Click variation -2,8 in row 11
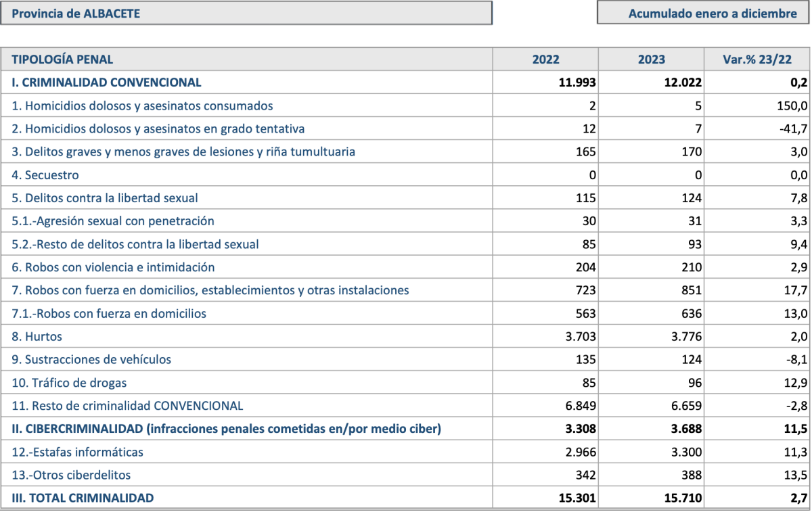The image size is (812, 512). [797, 404]
